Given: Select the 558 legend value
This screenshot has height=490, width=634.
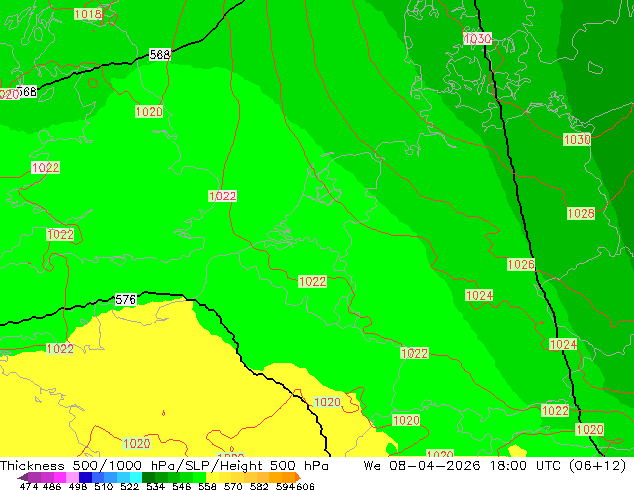Looking at the screenshot, I should tap(207, 486).
